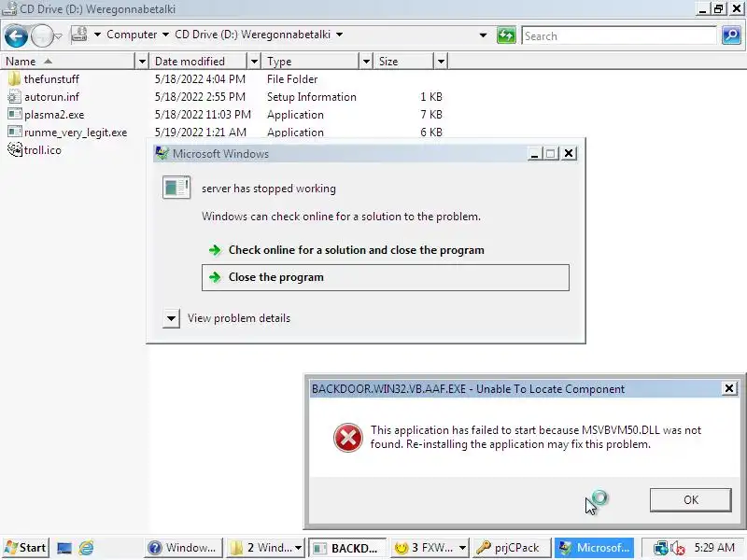Open the Type column filter dropdown
This screenshot has height=560, width=747.
pyautogui.click(x=366, y=62)
